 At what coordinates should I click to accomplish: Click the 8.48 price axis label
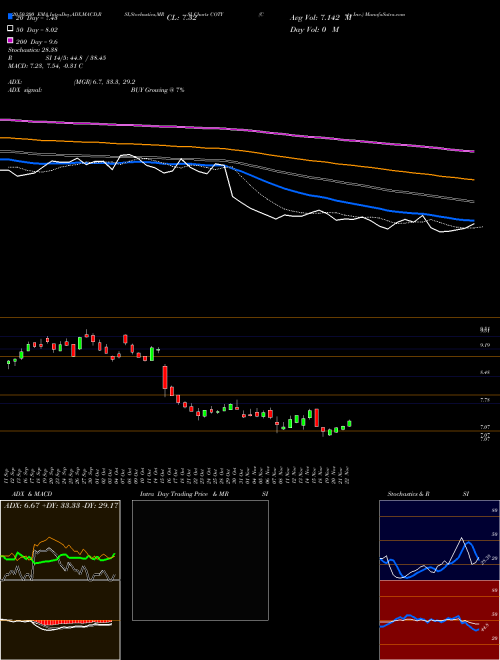point(485,373)
